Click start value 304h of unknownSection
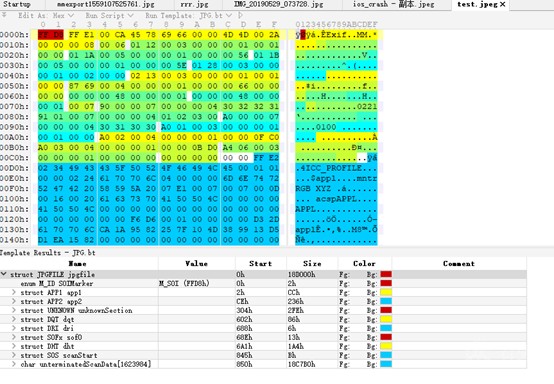Screen dimensions: 554x384 click(x=244, y=310)
